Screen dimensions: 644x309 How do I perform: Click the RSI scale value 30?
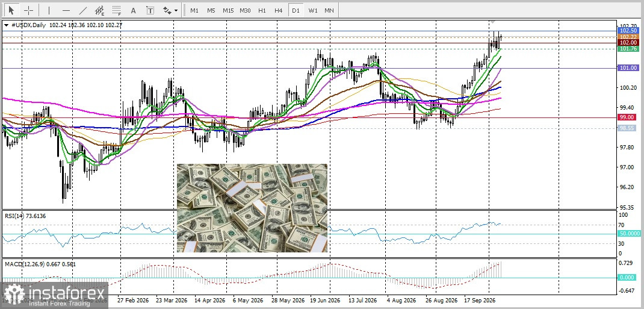pos(622,243)
